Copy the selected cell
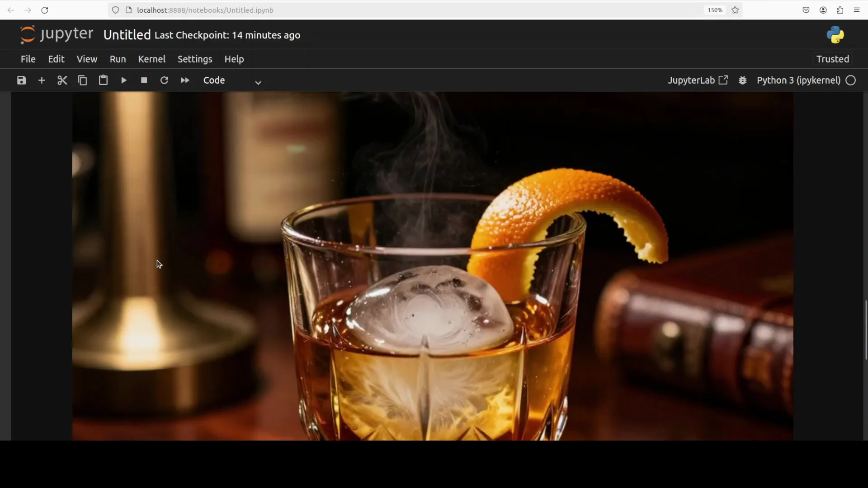Image resolution: width=868 pixels, height=488 pixels. (82, 80)
